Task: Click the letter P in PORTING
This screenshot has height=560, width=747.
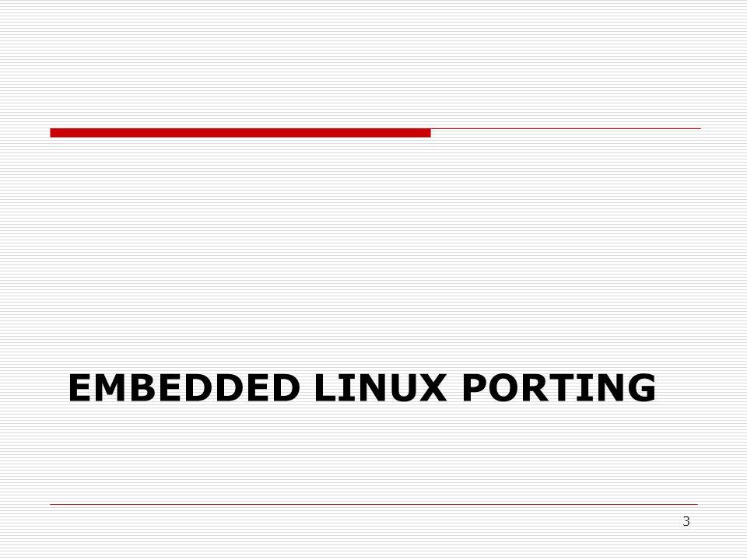Action: coord(475,387)
